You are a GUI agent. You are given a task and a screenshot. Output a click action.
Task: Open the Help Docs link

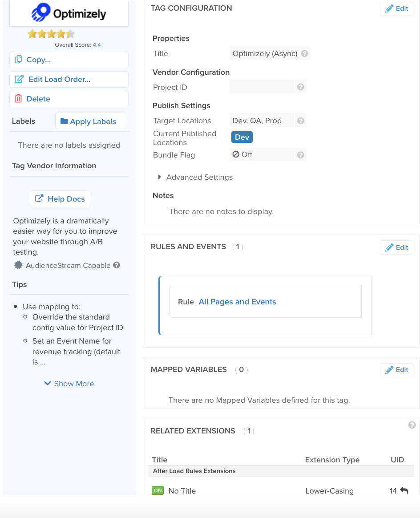click(x=60, y=199)
